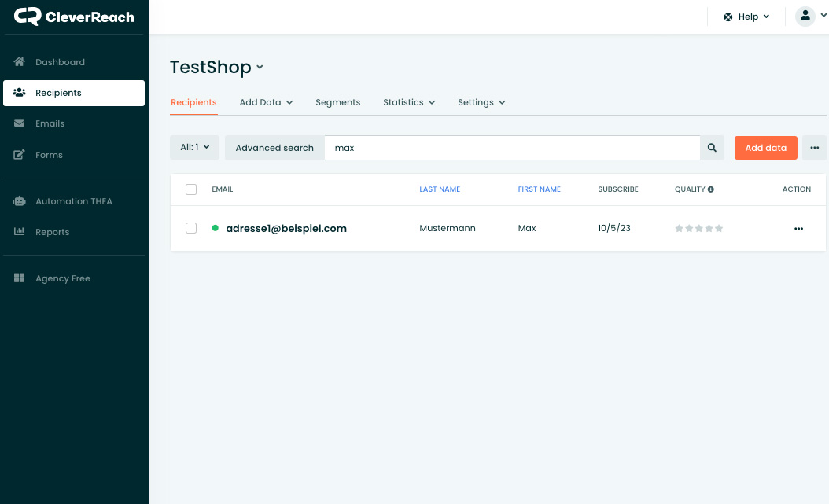Click the search field containing max
Screen dimensions: 829x504
(x=511, y=148)
